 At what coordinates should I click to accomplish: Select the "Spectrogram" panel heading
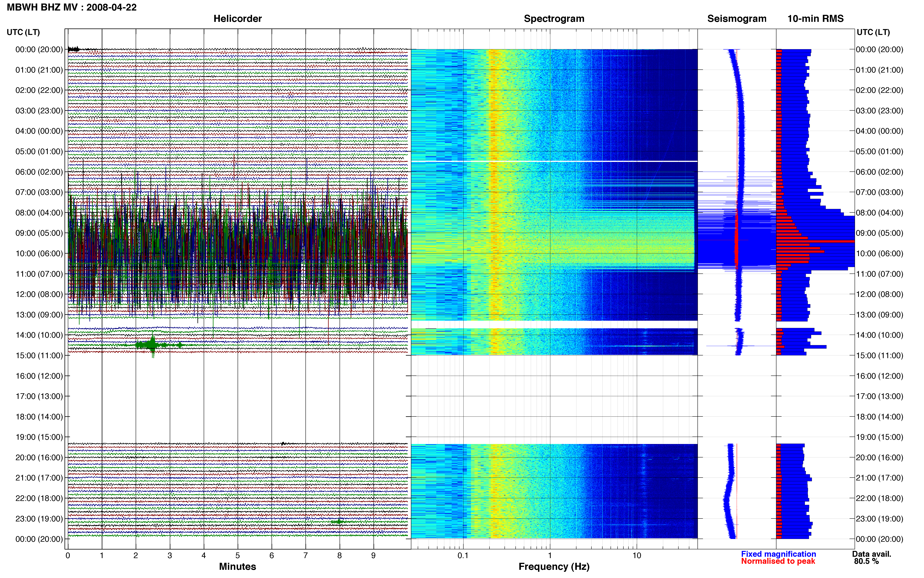coord(554,19)
